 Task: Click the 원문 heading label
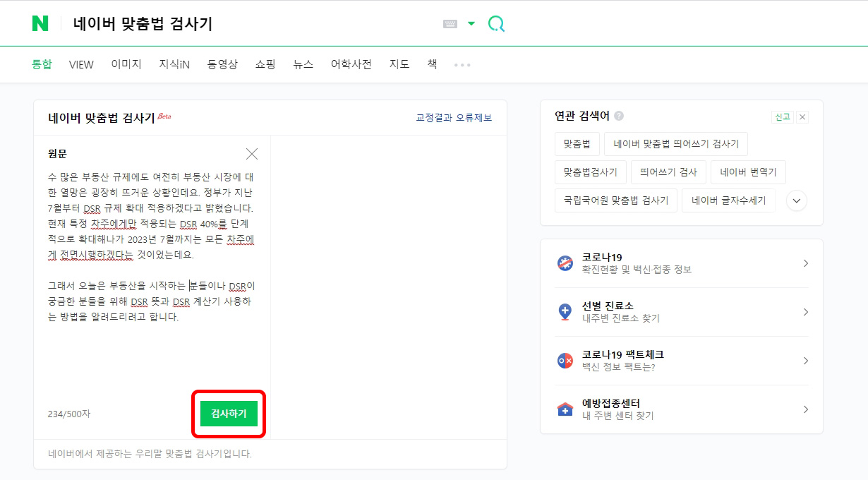(58, 154)
